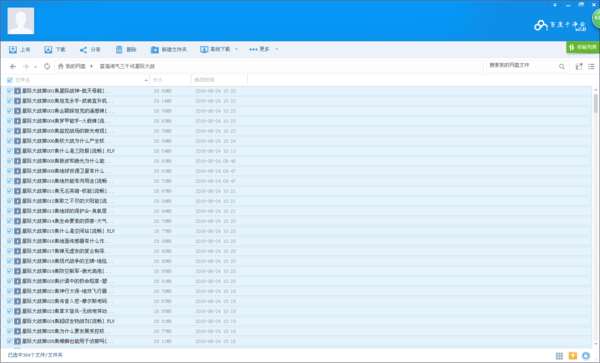The image size is (600, 363).
Task: Click the video file icon for 第010集
Action: (17, 181)
